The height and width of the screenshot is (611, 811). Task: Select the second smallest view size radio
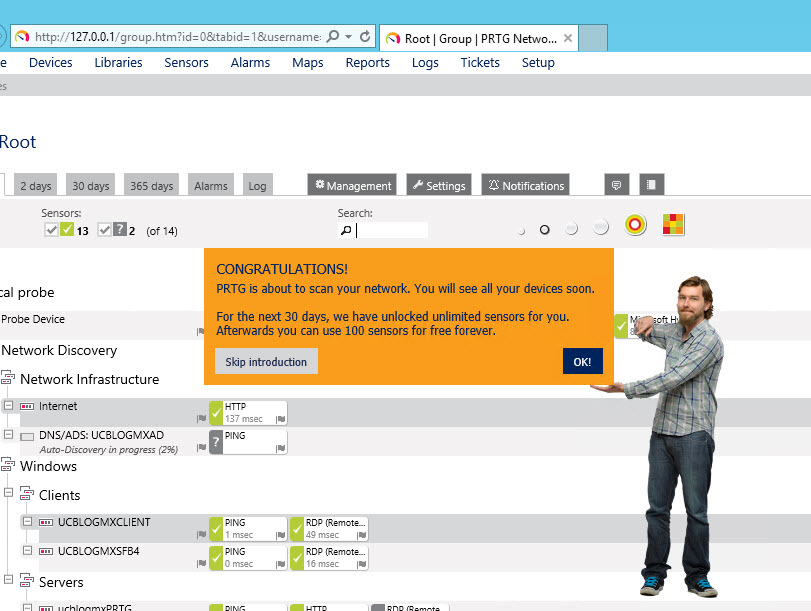pos(545,230)
